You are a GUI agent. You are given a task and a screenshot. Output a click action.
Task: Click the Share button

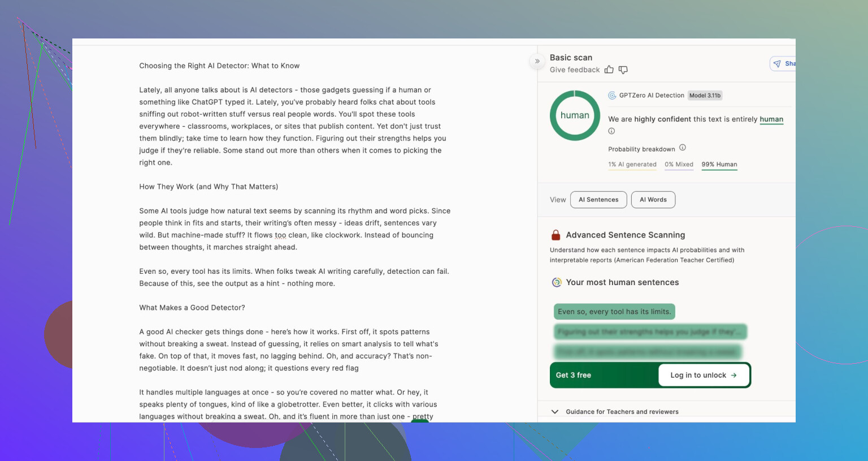(783, 64)
